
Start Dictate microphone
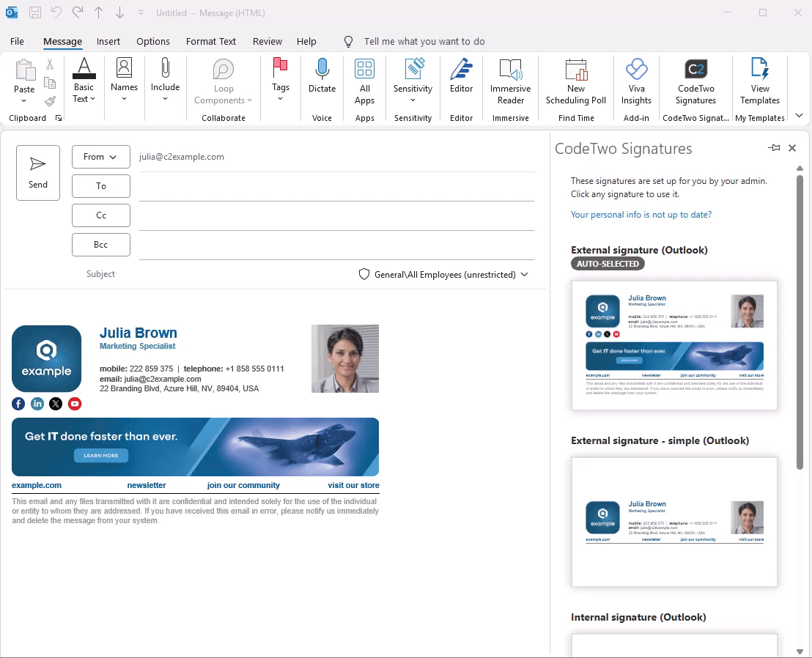(x=322, y=75)
